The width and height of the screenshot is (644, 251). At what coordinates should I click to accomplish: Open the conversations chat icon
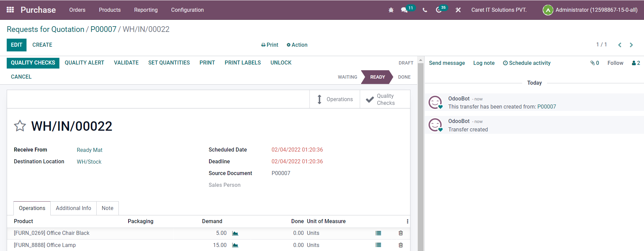click(x=404, y=10)
